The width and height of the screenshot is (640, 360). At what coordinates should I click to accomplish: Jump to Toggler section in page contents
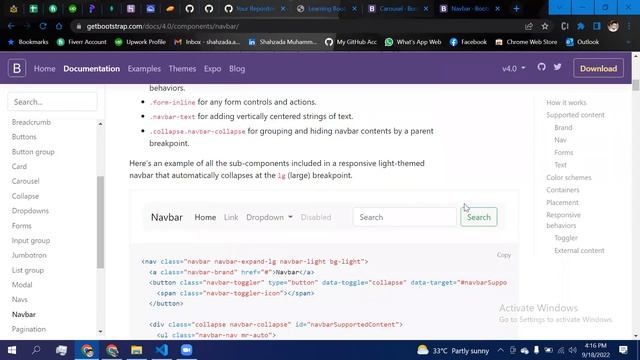(x=566, y=238)
